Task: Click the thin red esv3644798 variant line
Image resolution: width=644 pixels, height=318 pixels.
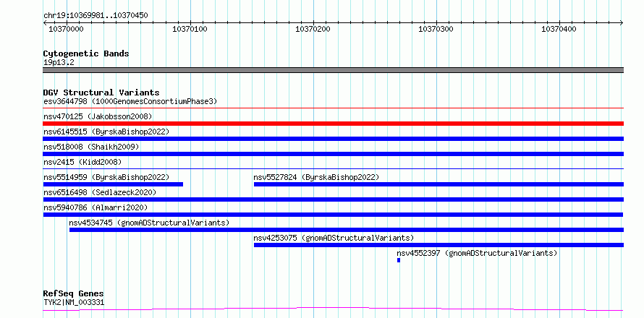Action: [x=333, y=108]
